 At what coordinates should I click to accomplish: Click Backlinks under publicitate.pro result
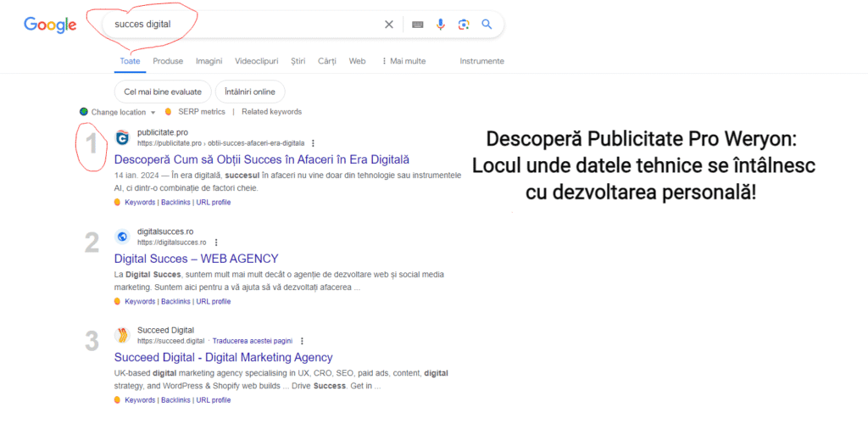click(x=176, y=203)
